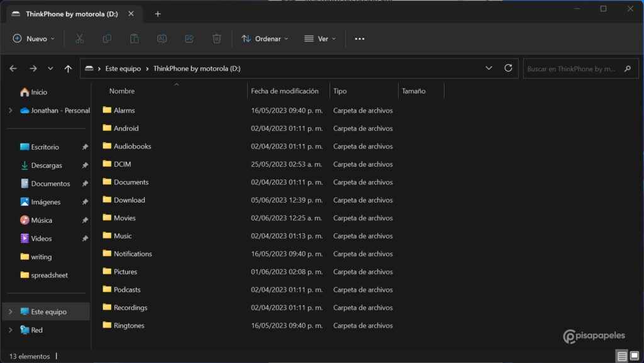The width and height of the screenshot is (644, 363).
Task: Click the search box for ThinkPhone
Action: coord(571,69)
